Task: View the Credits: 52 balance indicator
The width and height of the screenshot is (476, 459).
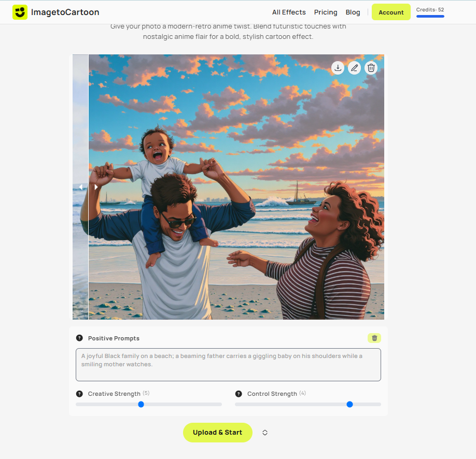Action: tap(430, 10)
